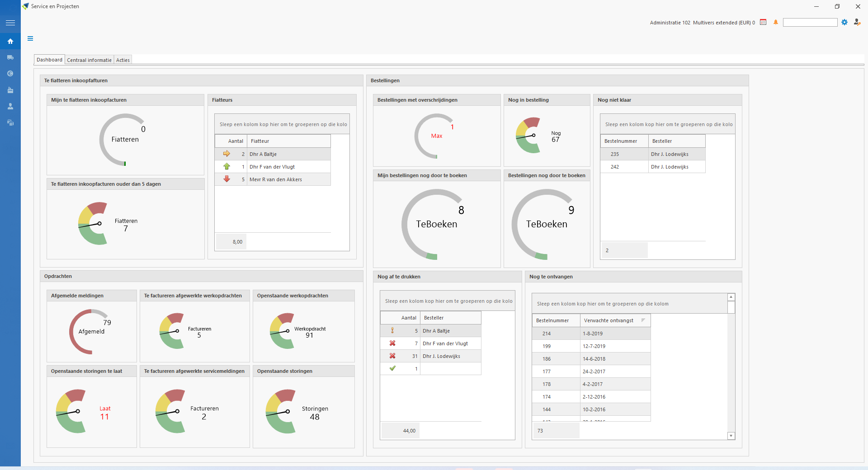This screenshot has width=868, height=470.
Task: Open the Acties tab
Action: (123, 60)
